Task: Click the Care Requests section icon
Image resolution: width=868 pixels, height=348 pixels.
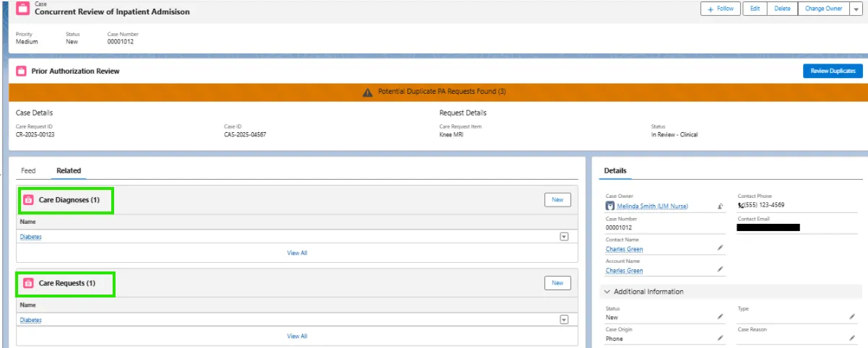Action: pos(28,284)
